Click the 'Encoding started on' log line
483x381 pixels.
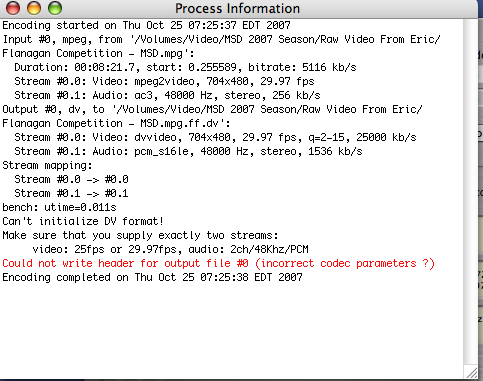146,25
